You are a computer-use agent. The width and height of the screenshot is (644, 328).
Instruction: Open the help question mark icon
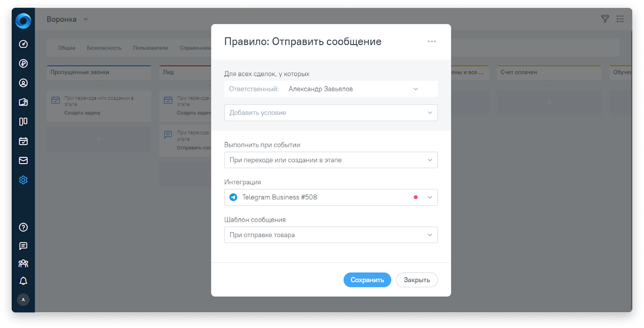(x=23, y=227)
